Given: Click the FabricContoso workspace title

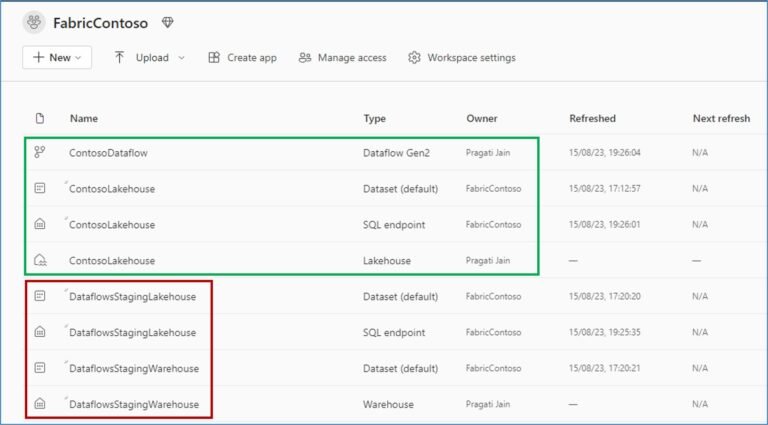Looking at the screenshot, I should (x=100, y=23).
